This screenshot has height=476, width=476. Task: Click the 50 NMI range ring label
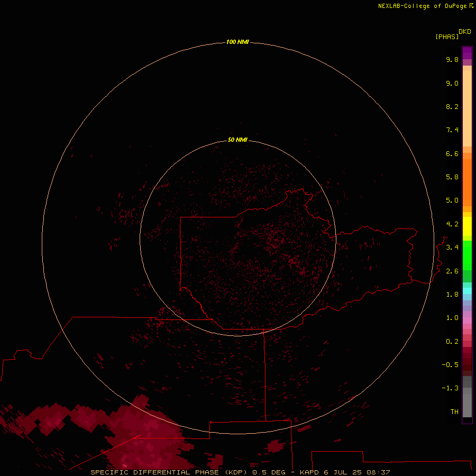coord(237,140)
